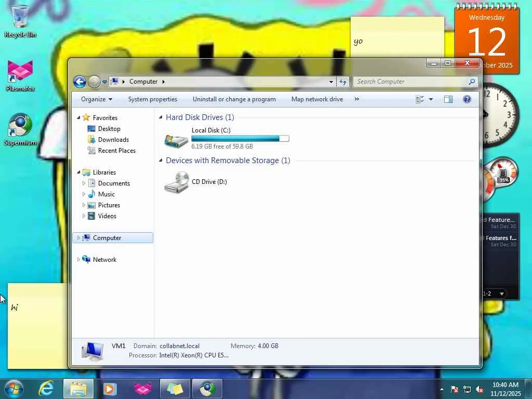This screenshot has height=399, width=532.
Task: Click the 'hi' sticky note
Action: point(37,326)
